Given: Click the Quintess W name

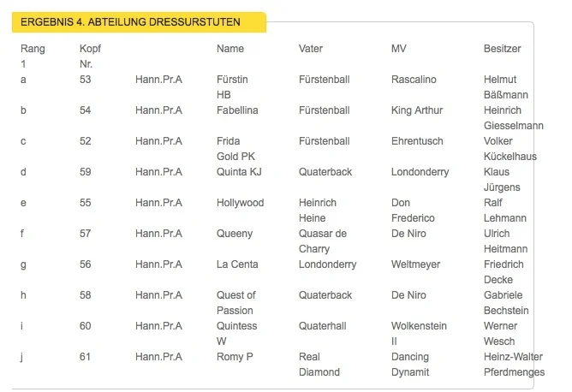Looking at the screenshot, I should pyautogui.click(x=236, y=334).
